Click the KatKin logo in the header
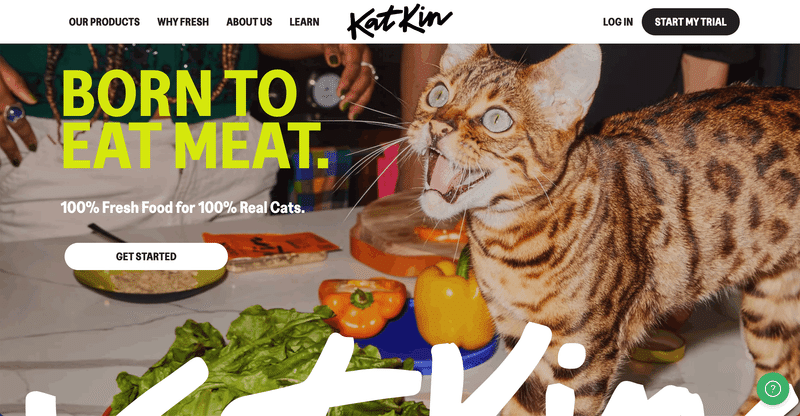800x416 pixels. [x=399, y=22]
